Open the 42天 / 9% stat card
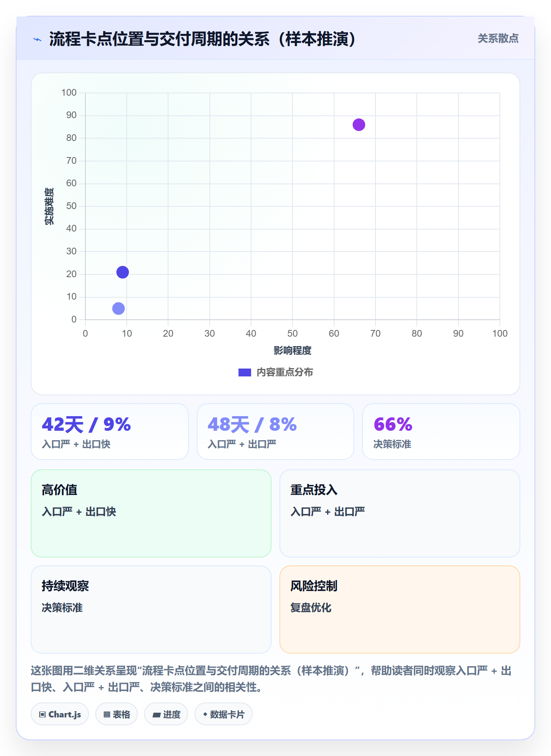Image resolution: width=551 pixels, height=756 pixels. tap(110, 432)
